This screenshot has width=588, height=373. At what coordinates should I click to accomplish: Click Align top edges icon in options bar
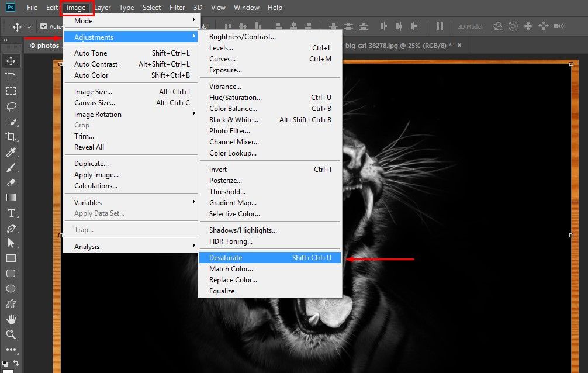point(227,26)
